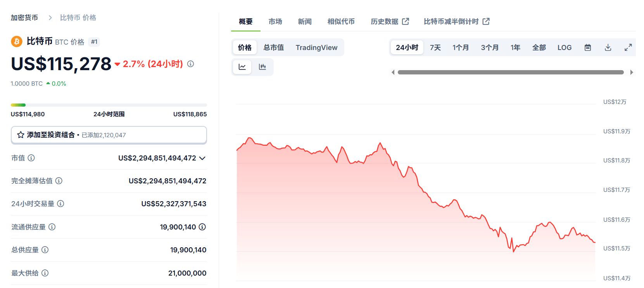Viewport: 644px width, 288px height.
Task: Expand the chart to fullscreen
Action: (628, 47)
